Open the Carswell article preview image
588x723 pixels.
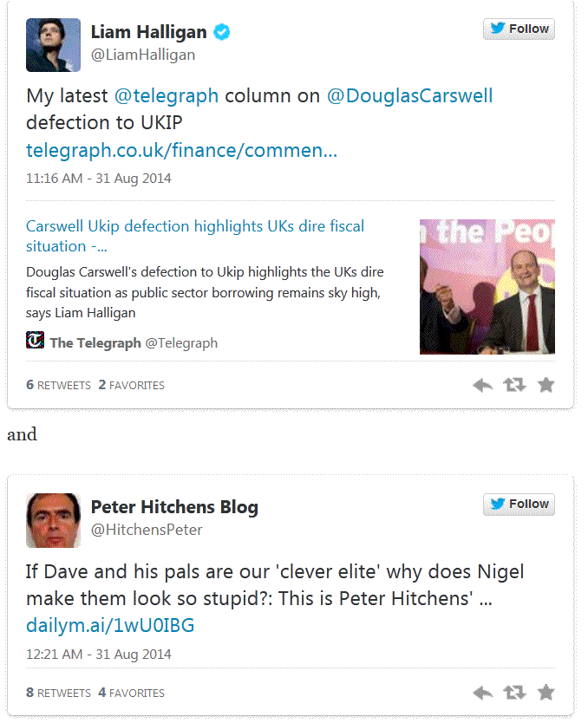tap(487, 286)
